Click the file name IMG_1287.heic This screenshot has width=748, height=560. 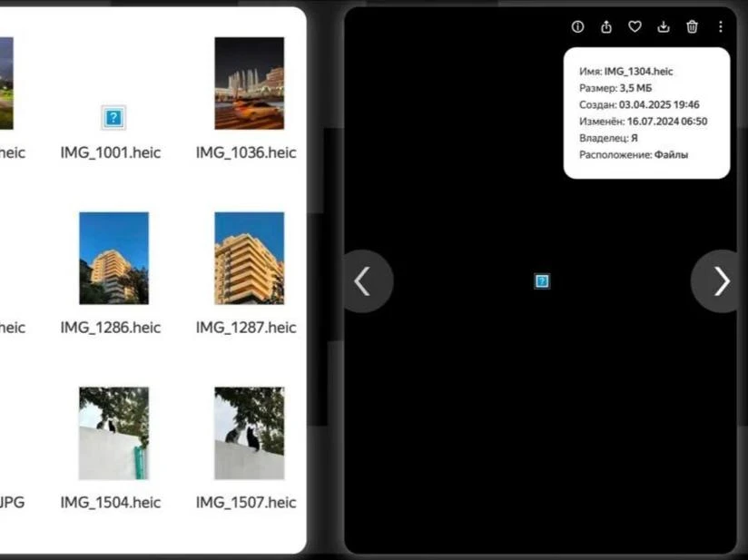click(246, 328)
